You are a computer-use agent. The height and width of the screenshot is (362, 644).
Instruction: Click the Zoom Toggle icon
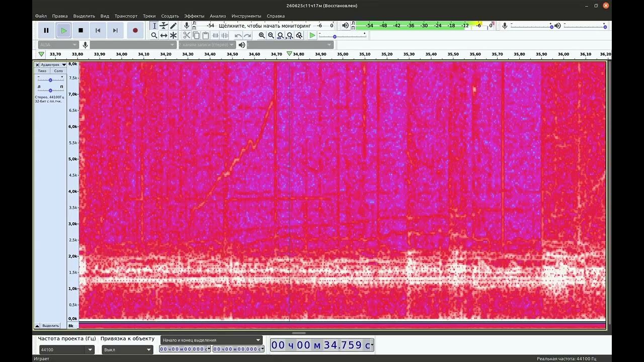[x=299, y=35]
